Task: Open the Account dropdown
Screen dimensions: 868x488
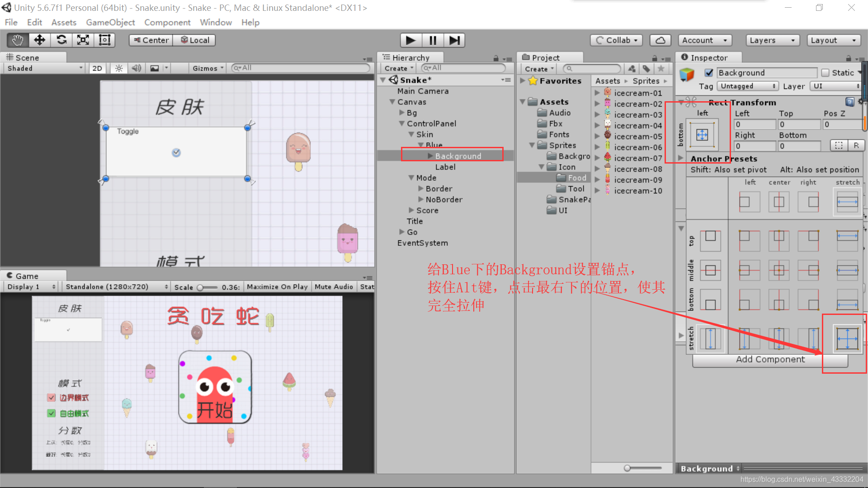Action: (705, 40)
